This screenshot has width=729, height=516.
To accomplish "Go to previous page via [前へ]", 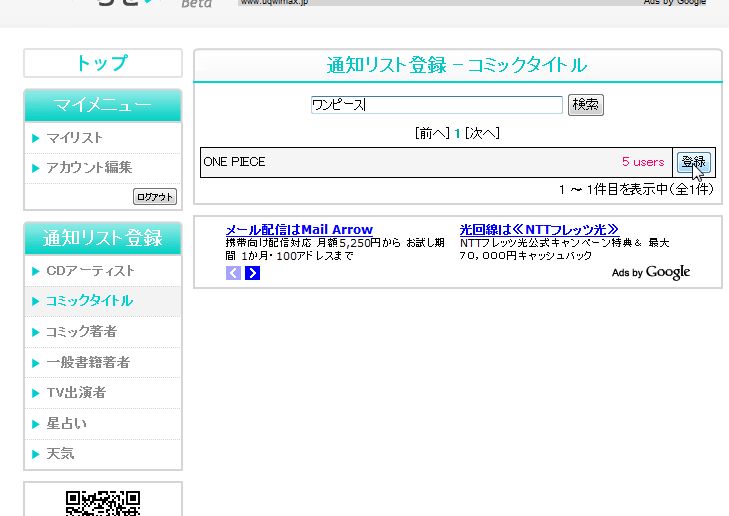I will [x=432, y=133].
